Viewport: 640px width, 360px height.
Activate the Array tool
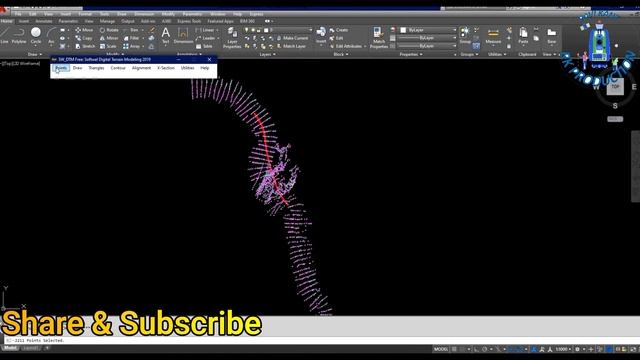(131, 47)
